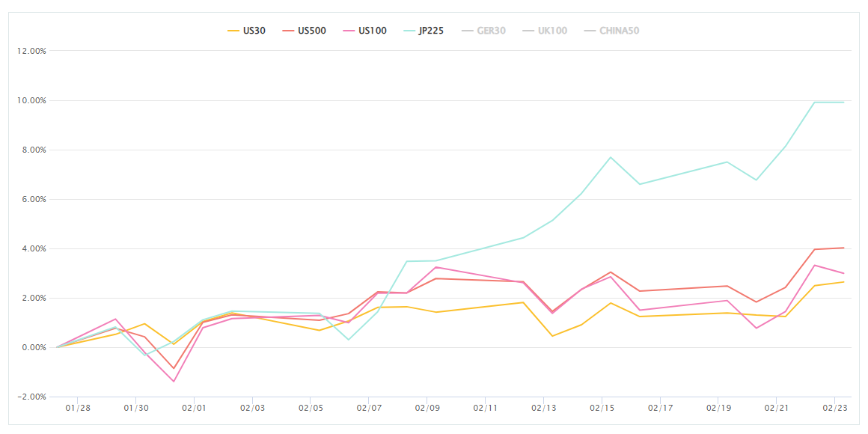Click the 01/28 date label
Viewport: 868px width, 434px height.
(x=77, y=409)
